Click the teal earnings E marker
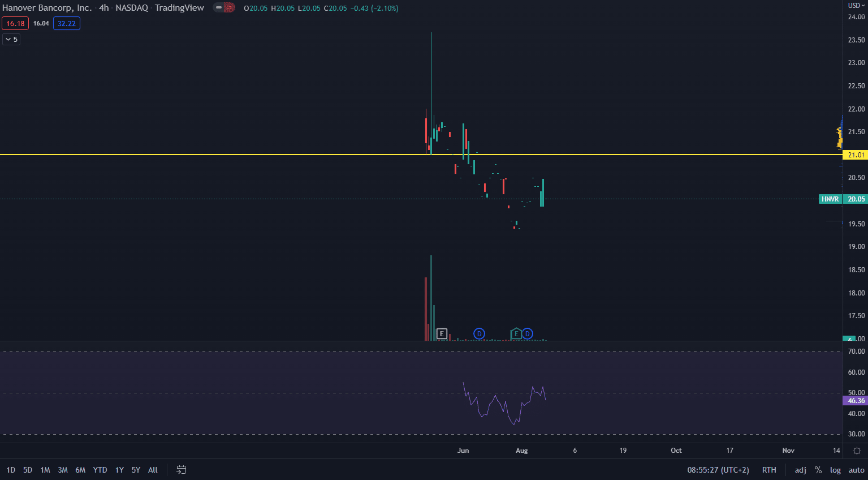The height and width of the screenshot is (480, 868). click(516, 334)
